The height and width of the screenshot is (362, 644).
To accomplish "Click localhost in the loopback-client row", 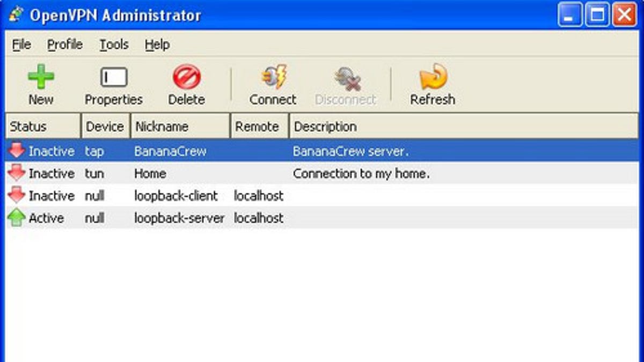I will click(259, 196).
